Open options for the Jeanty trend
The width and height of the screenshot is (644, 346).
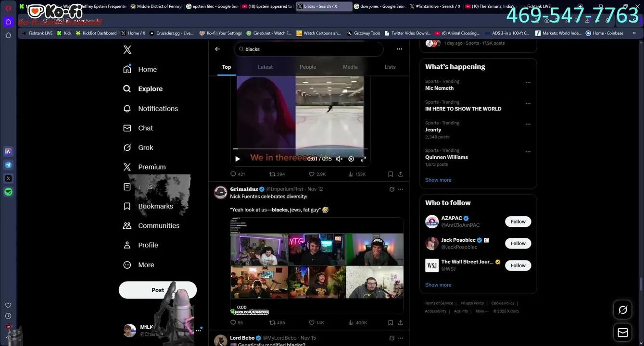[528, 124]
